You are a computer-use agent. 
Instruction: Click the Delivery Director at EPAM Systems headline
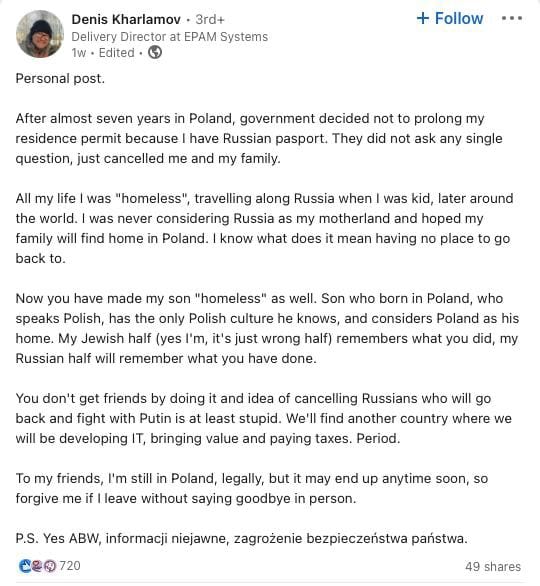(170, 37)
